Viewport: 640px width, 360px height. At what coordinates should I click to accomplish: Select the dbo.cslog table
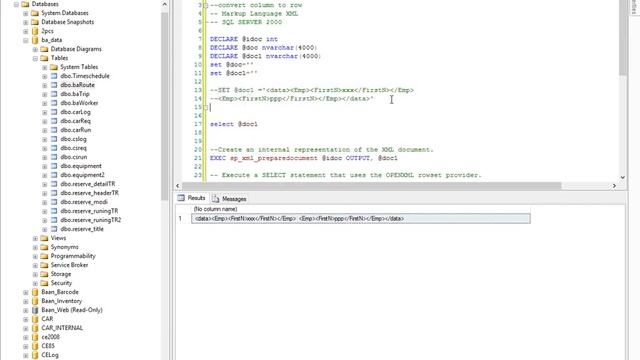73,139
